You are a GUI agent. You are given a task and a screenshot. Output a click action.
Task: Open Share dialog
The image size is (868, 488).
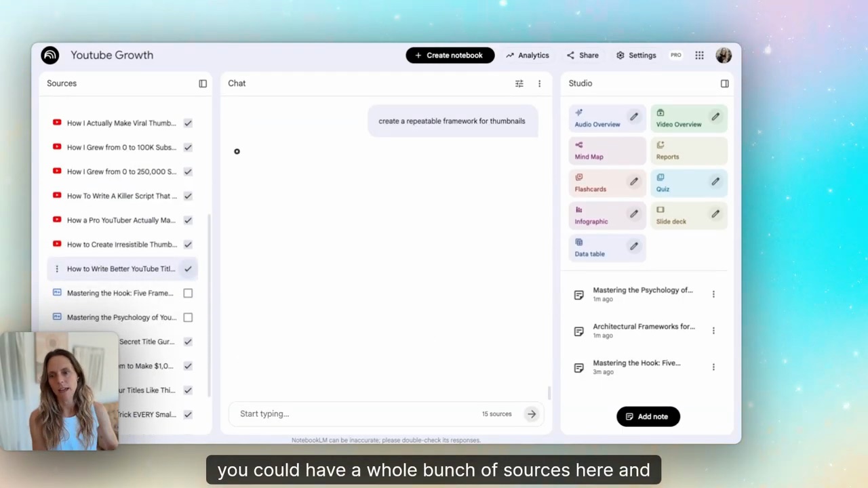(x=583, y=56)
